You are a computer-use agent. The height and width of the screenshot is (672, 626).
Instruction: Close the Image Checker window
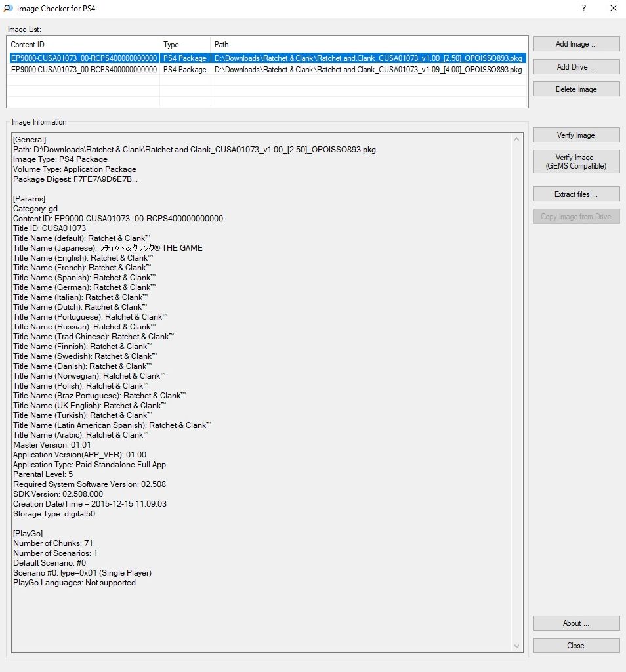613,8
